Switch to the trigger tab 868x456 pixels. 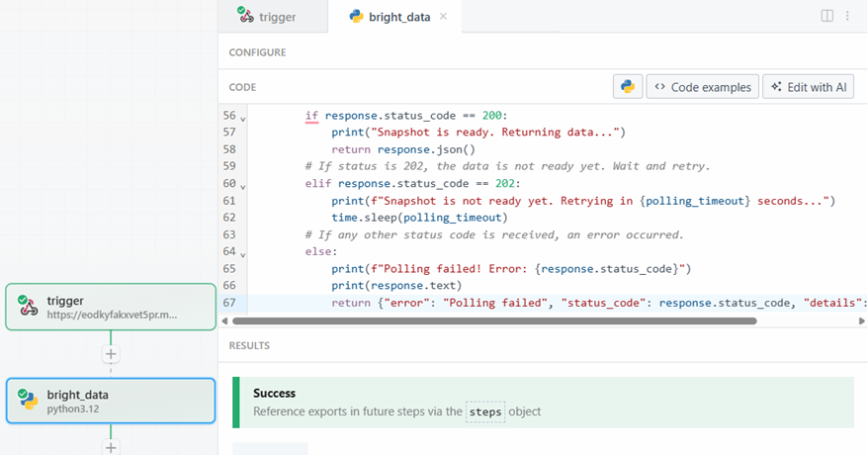274,16
